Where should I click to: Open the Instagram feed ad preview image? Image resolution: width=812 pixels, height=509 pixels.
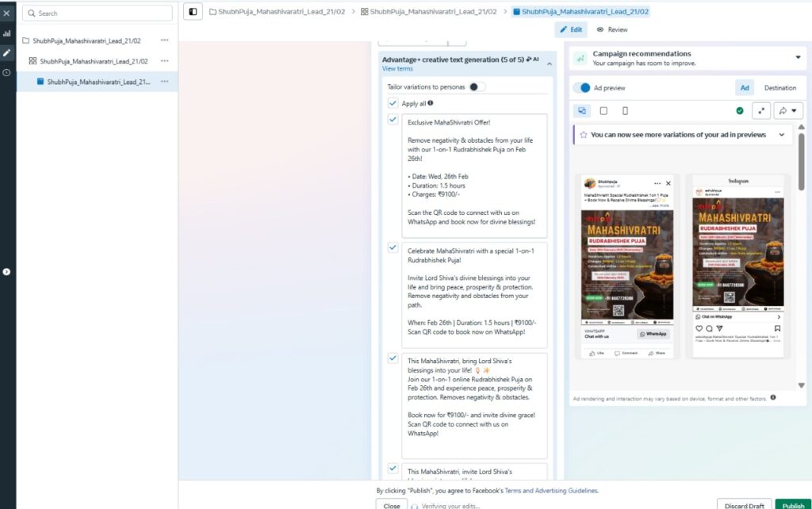pos(738,254)
